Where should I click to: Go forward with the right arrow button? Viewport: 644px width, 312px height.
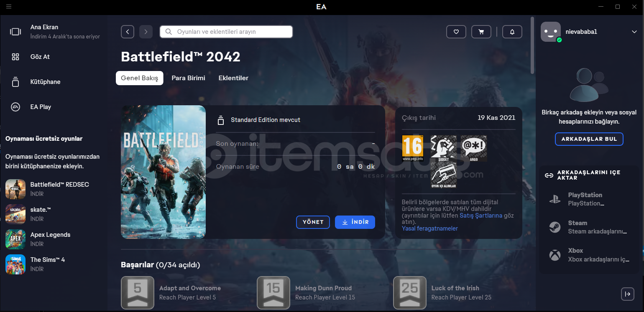point(146,32)
